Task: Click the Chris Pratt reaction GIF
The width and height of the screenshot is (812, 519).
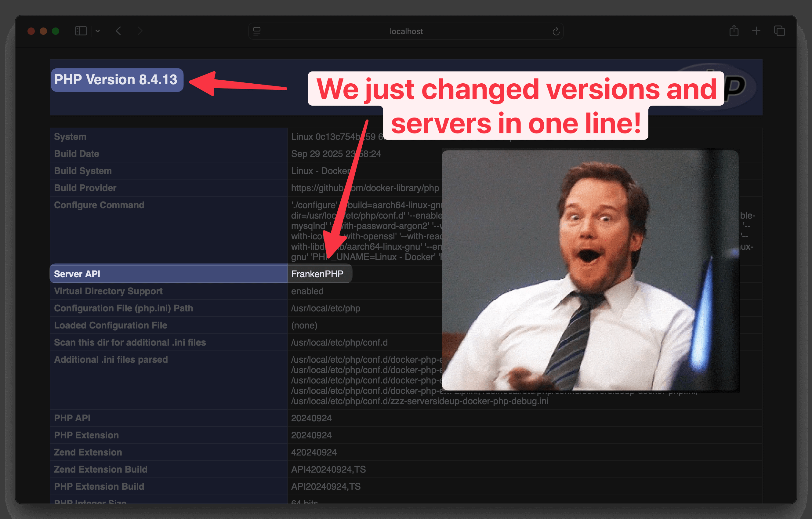Action: pos(590,270)
